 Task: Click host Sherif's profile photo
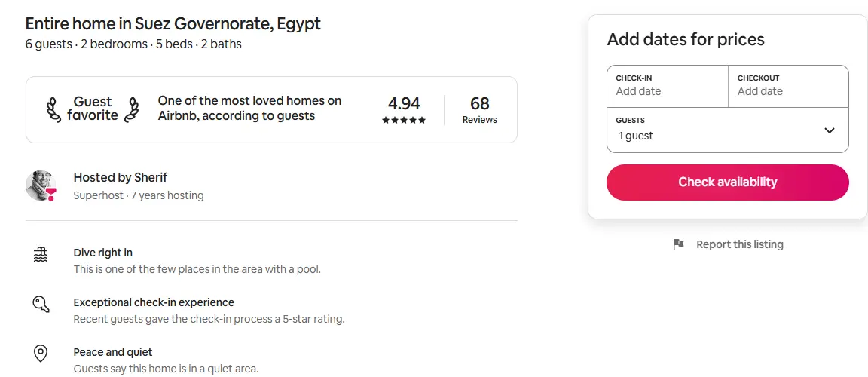[41, 185]
